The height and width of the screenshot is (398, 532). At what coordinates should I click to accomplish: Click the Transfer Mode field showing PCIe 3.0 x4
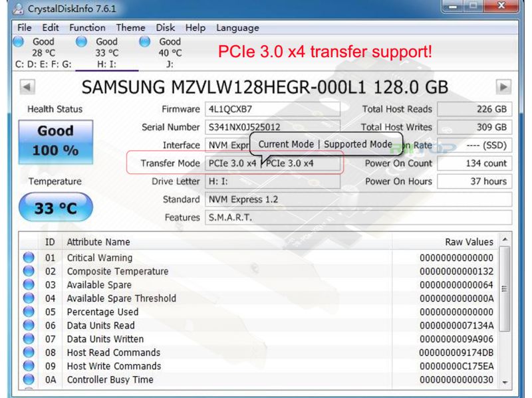click(273, 163)
